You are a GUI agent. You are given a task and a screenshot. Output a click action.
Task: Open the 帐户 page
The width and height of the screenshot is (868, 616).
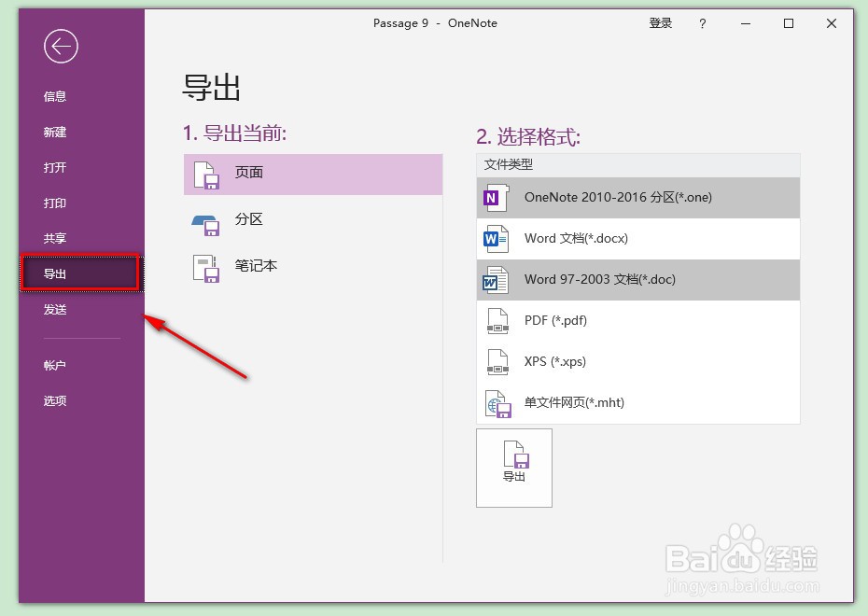point(55,365)
